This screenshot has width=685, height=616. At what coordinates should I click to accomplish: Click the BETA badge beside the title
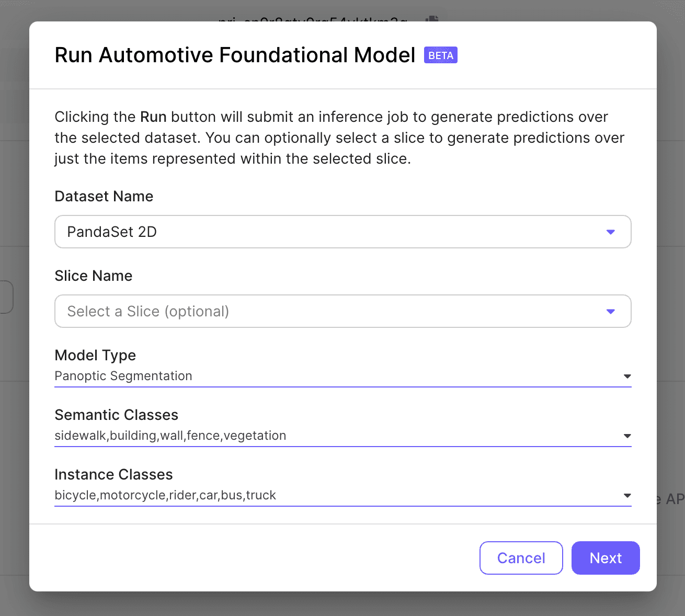tap(440, 55)
